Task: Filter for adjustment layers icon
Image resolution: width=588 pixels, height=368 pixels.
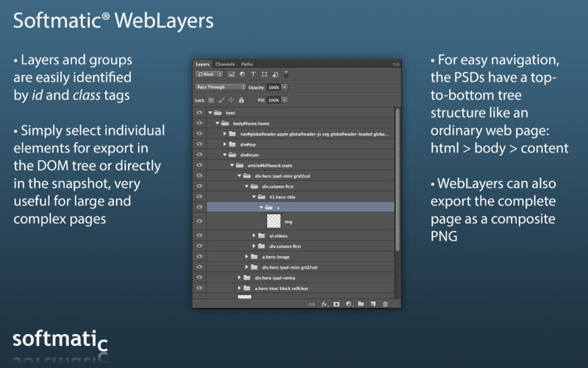Action: [243, 74]
